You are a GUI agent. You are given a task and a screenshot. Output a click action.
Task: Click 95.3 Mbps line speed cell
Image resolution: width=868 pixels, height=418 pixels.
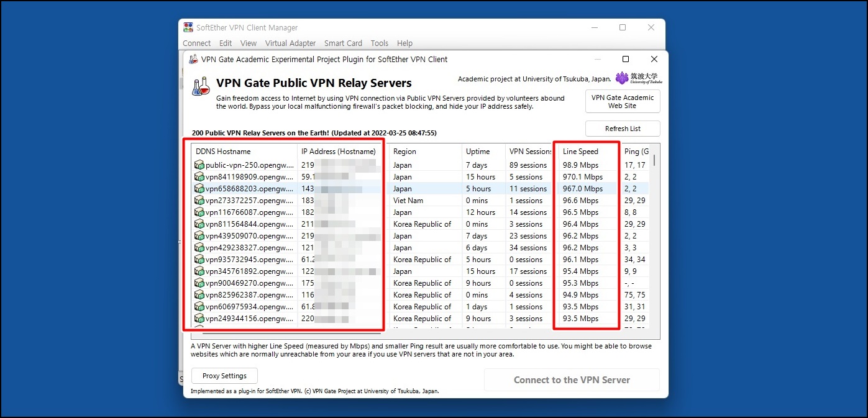pos(580,283)
